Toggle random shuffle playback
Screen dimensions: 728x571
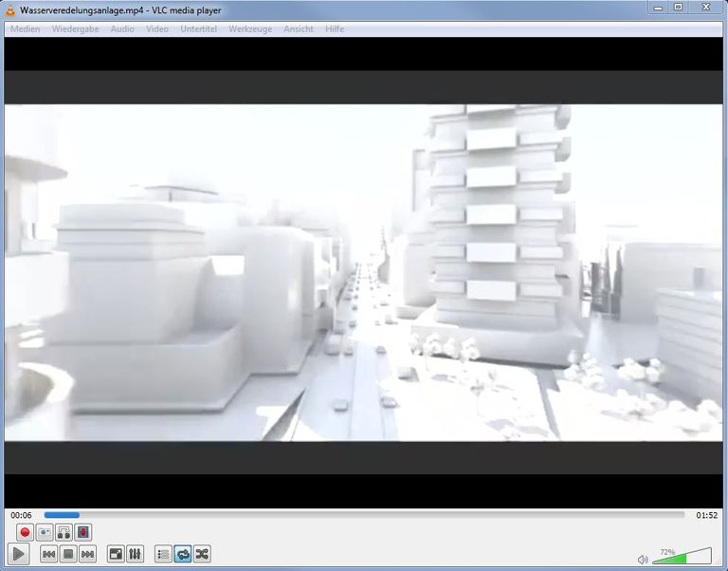203,554
